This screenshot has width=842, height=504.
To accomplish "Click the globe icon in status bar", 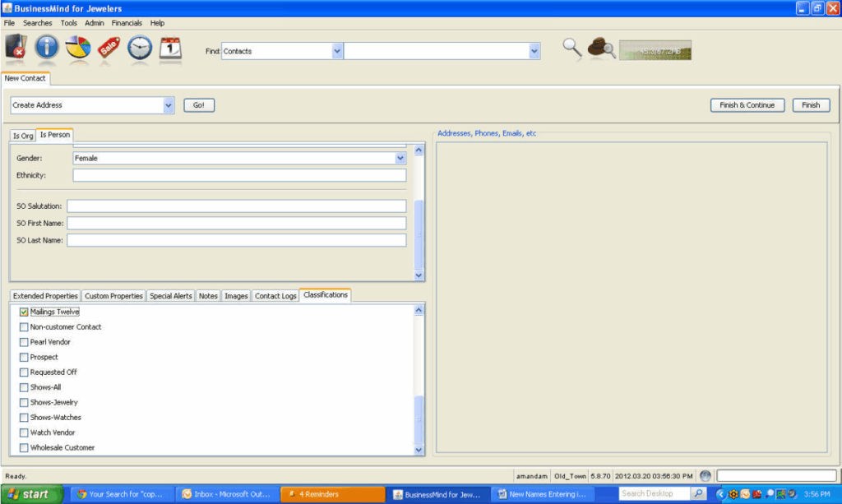I will click(705, 475).
